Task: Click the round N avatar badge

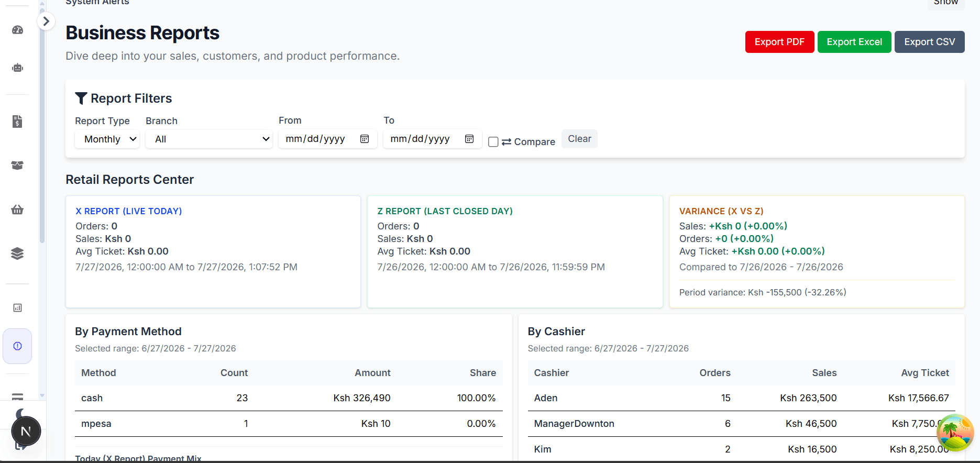Action: (x=26, y=432)
